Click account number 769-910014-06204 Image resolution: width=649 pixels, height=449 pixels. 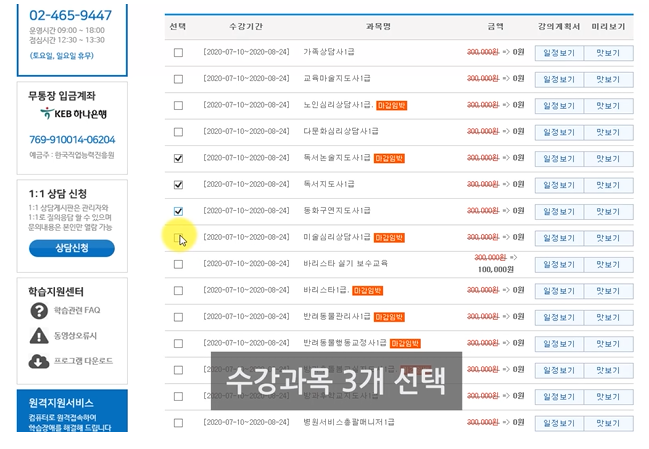[x=72, y=140]
